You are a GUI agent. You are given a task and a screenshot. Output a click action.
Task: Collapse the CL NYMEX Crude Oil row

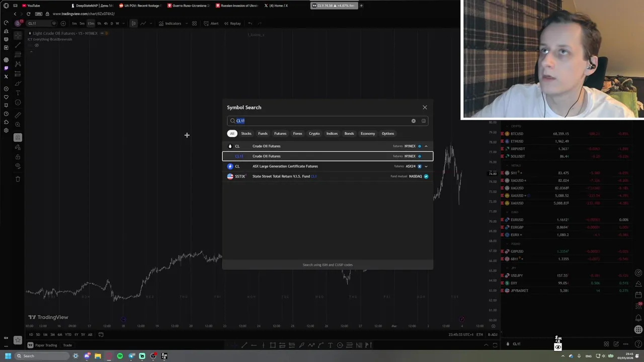click(x=426, y=146)
